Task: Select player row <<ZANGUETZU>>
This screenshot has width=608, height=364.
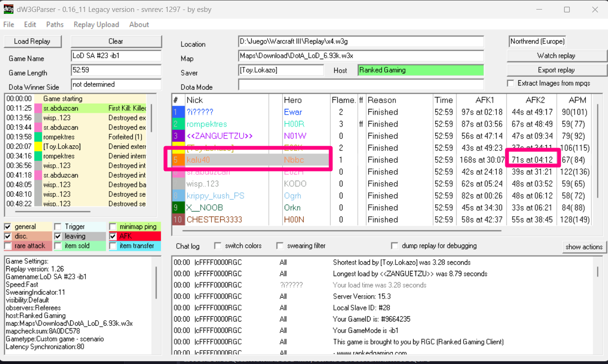Action: pos(382,136)
